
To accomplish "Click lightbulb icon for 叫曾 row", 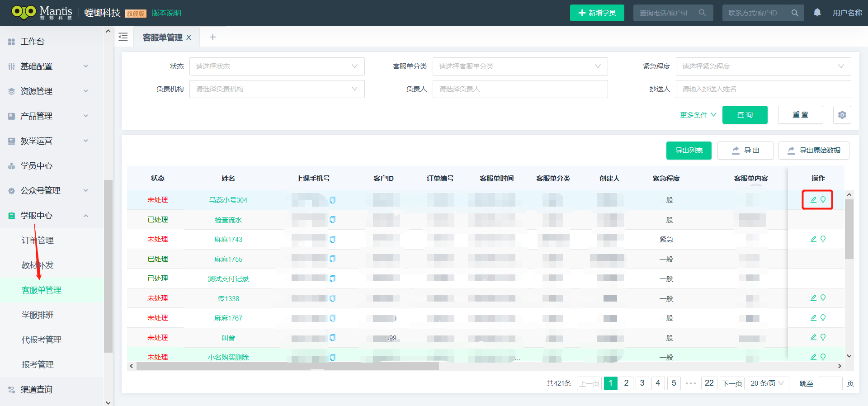I will [823, 337].
